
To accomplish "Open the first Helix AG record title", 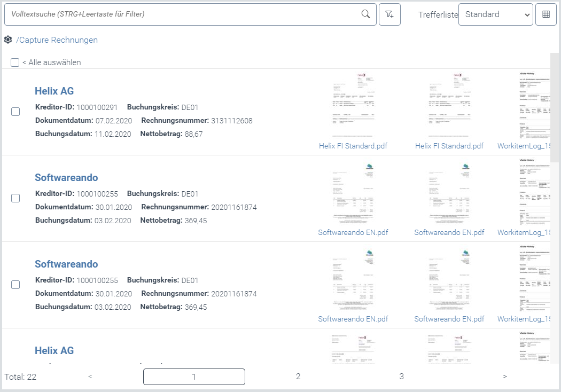I will 54,91.
